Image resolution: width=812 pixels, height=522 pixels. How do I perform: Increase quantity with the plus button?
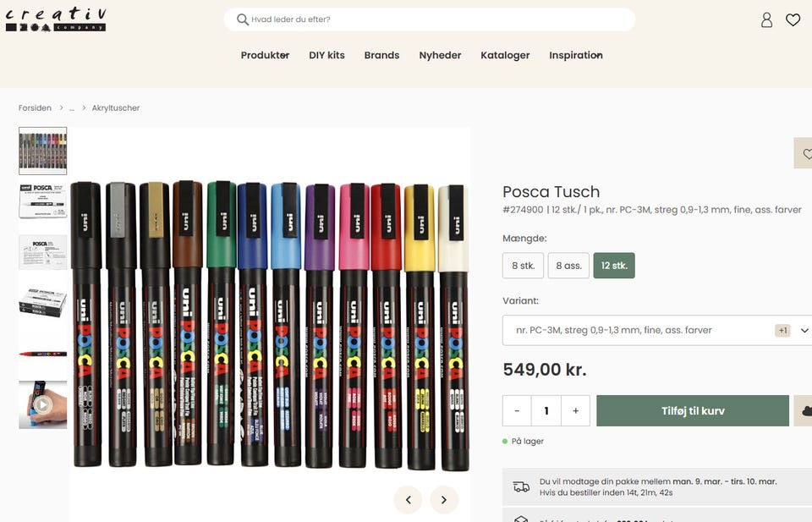575,411
